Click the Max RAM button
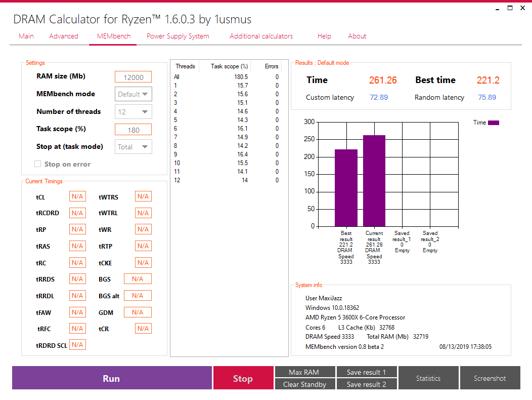Viewport: 532px width, 400px height. tap(305, 372)
